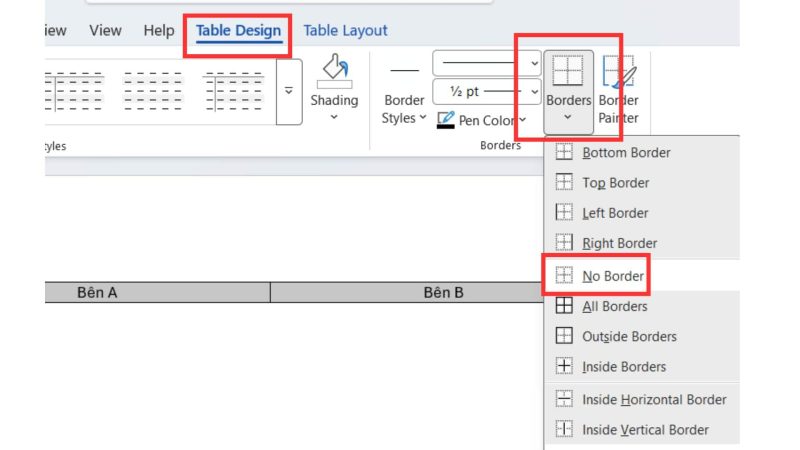800x450 pixels.
Task: Click the Shading paint bucket icon
Action: click(335, 71)
